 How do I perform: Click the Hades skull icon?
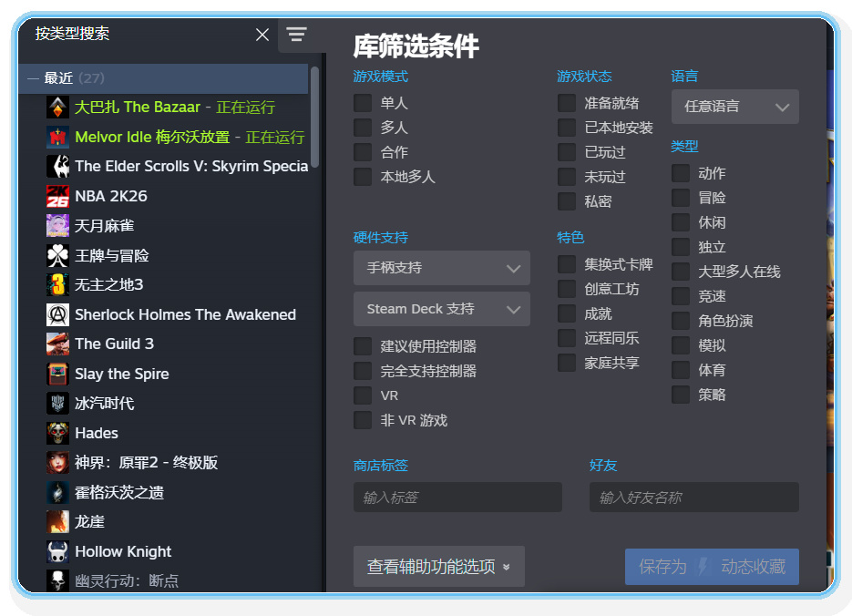pyautogui.click(x=57, y=433)
